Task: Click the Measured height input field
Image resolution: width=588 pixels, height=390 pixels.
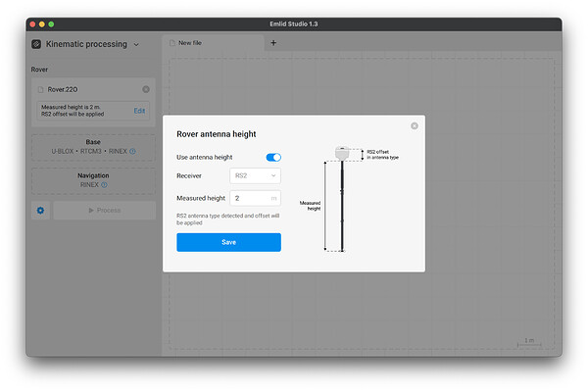Action: pos(255,198)
